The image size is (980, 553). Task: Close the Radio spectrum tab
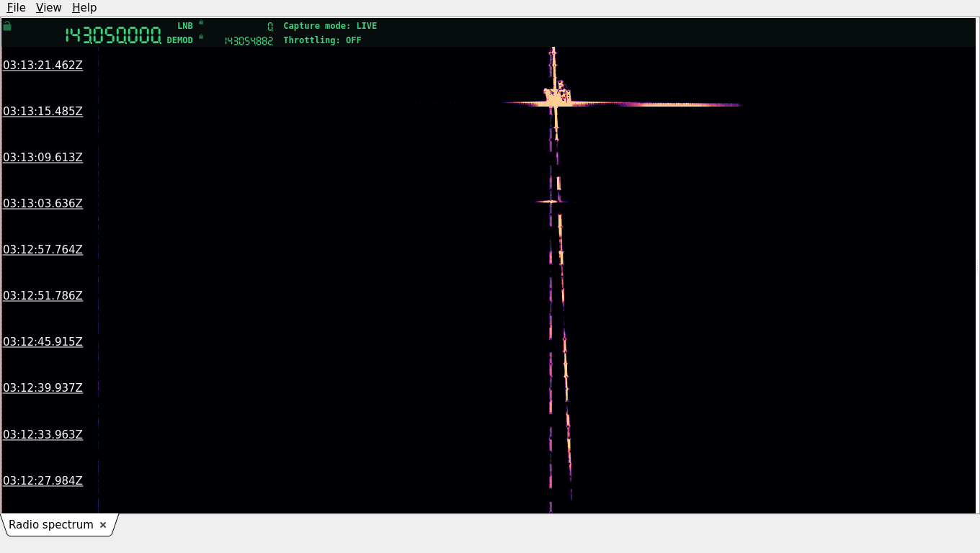tap(103, 525)
